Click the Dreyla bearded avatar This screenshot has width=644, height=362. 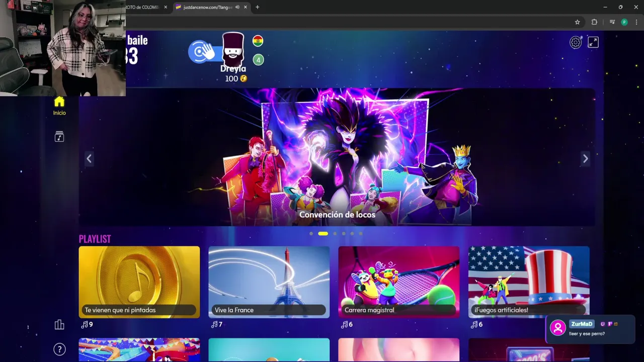tap(233, 48)
